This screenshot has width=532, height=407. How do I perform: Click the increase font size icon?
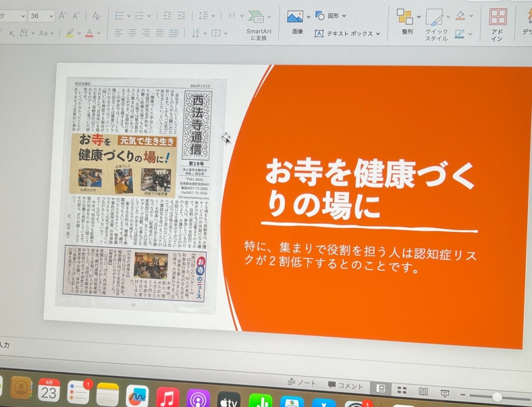pyautogui.click(x=63, y=16)
